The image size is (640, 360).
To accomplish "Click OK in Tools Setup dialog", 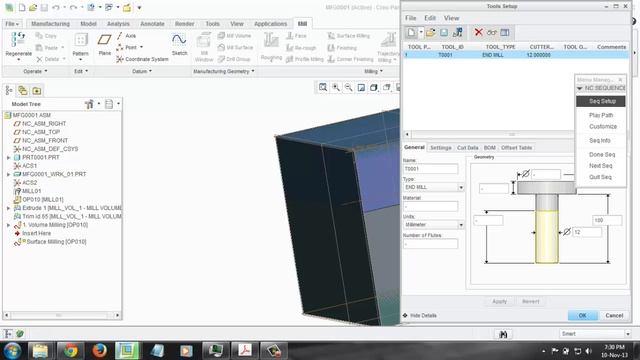I will click(582, 316).
